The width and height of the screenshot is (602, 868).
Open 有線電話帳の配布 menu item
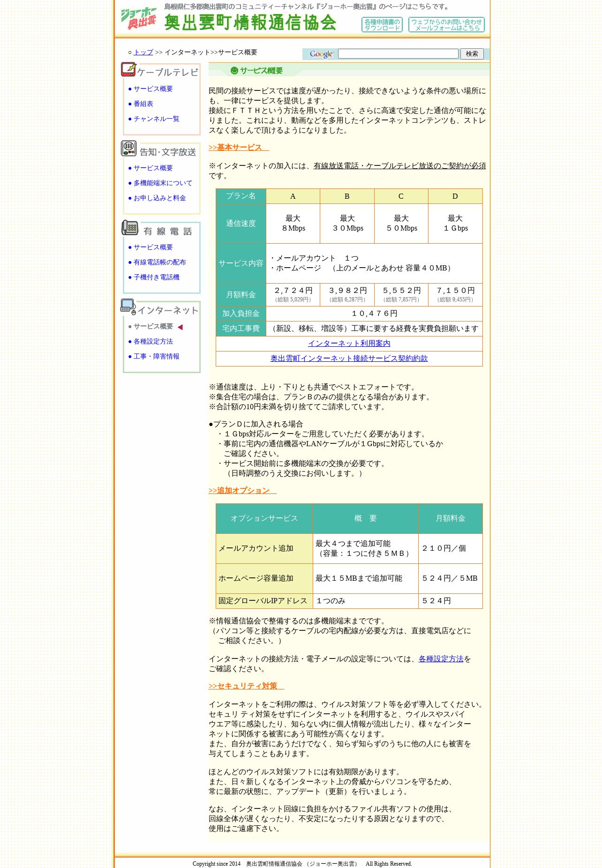tap(159, 262)
